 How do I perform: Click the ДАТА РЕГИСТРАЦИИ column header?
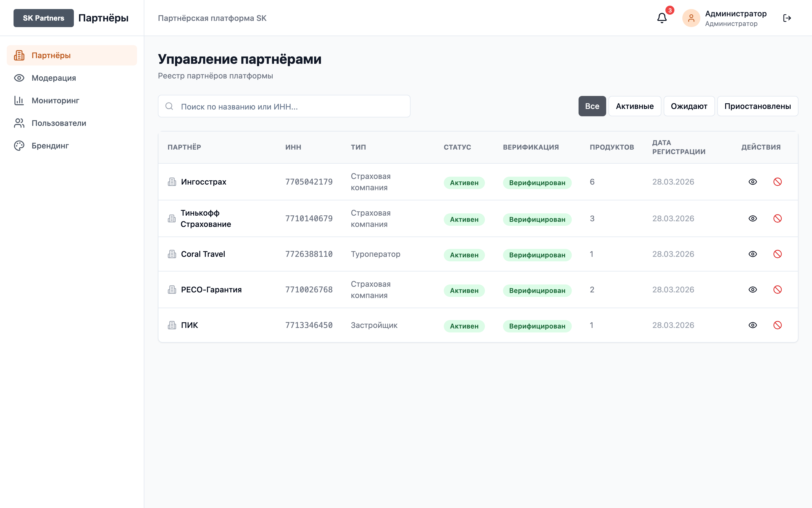(679, 147)
